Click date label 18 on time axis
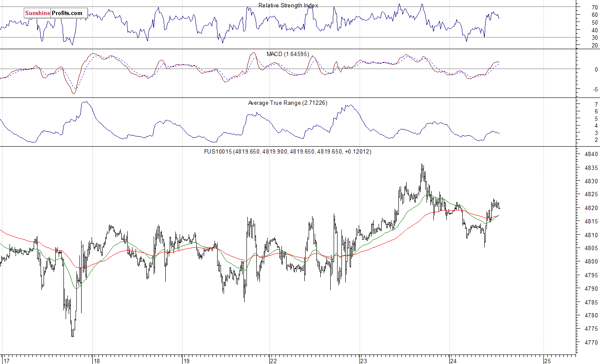This screenshot has height=364, width=600. pos(97,361)
